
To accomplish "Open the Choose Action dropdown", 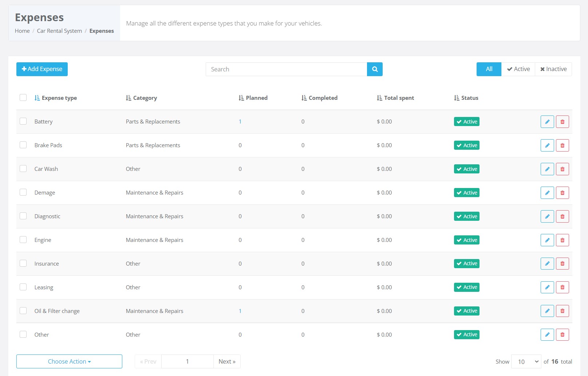I will tap(69, 361).
